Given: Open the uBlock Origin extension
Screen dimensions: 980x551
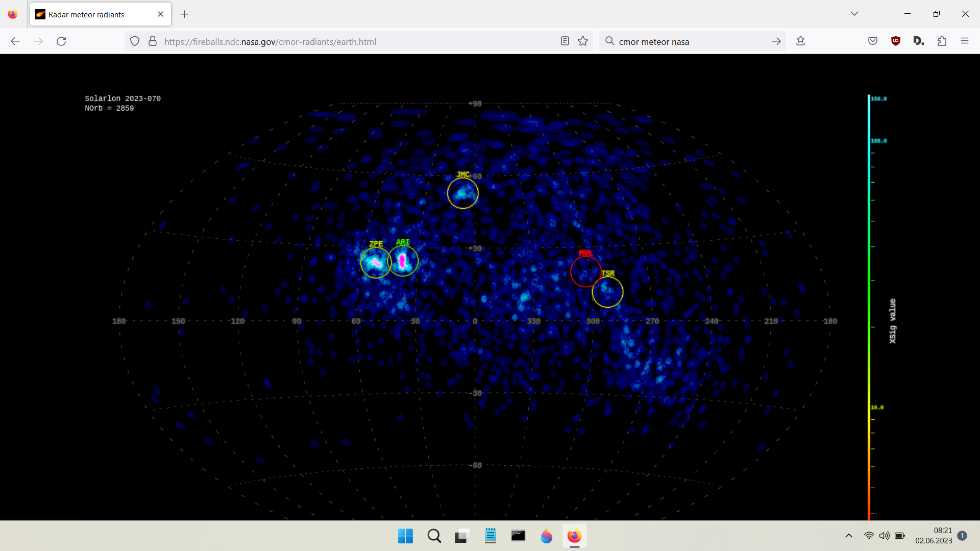Looking at the screenshot, I should 896,41.
